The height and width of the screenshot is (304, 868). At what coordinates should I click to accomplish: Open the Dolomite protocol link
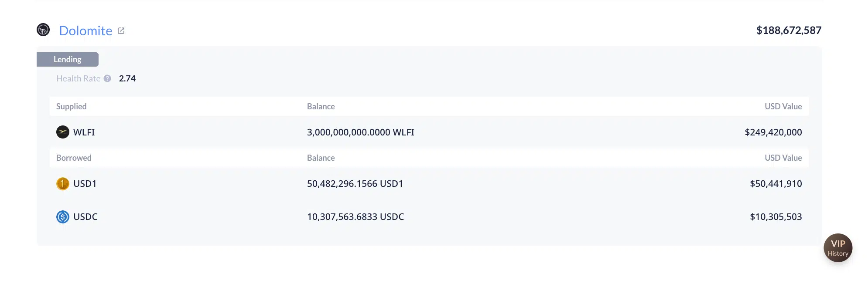tap(85, 30)
